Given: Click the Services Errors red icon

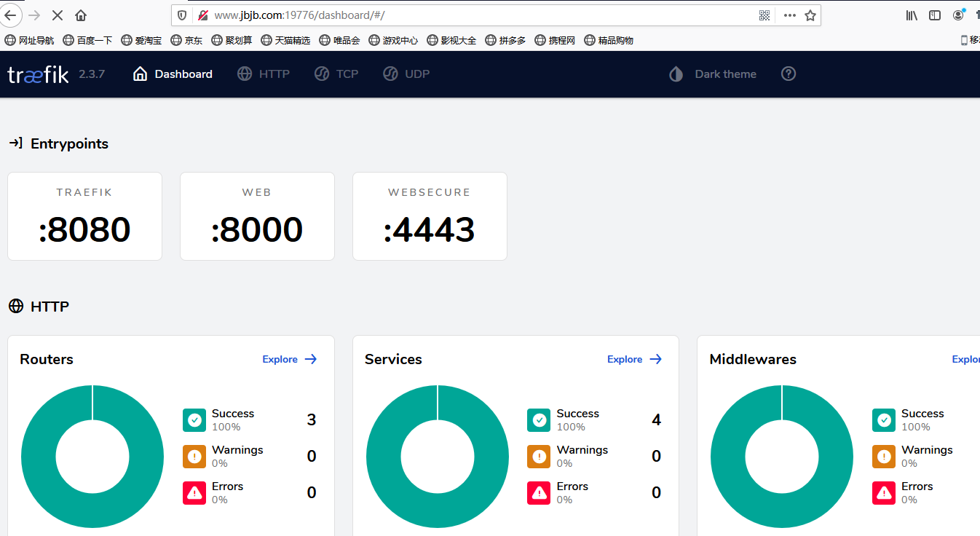Looking at the screenshot, I should point(539,493).
